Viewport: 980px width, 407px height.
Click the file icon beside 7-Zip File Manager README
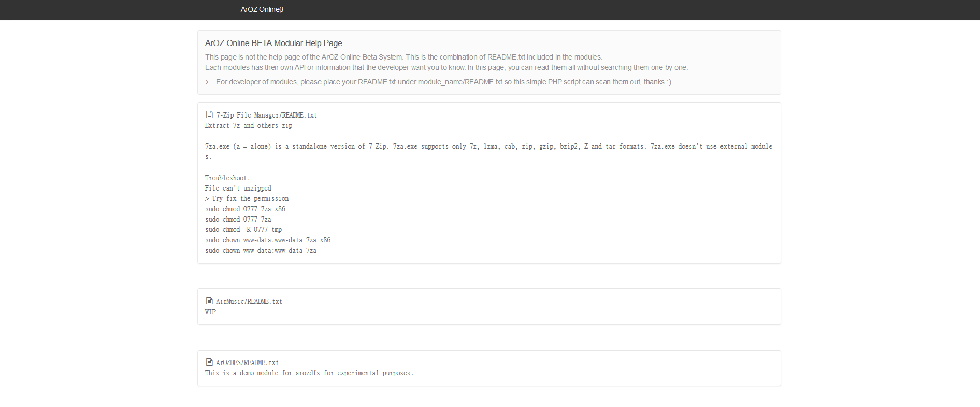(x=209, y=114)
